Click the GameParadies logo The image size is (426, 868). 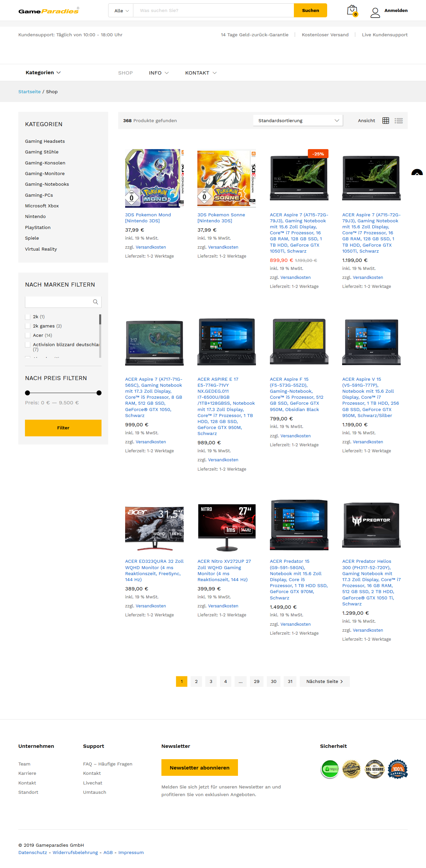point(49,11)
